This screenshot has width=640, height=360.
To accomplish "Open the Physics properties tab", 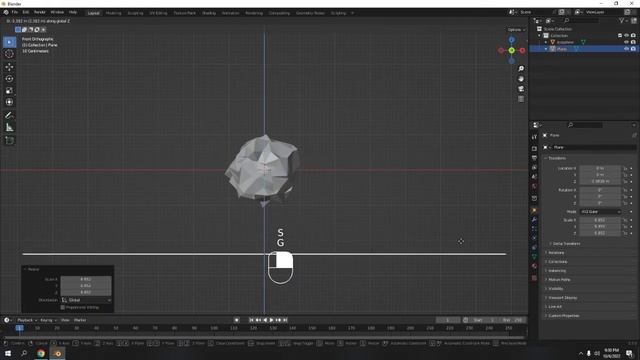I will click(x=534, y=238).
